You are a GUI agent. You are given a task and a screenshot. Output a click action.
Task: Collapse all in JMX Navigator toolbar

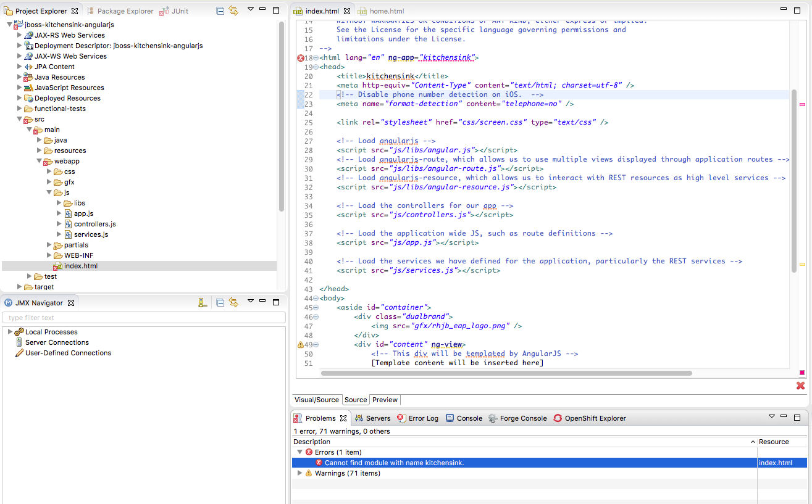(x=220, y=302)
